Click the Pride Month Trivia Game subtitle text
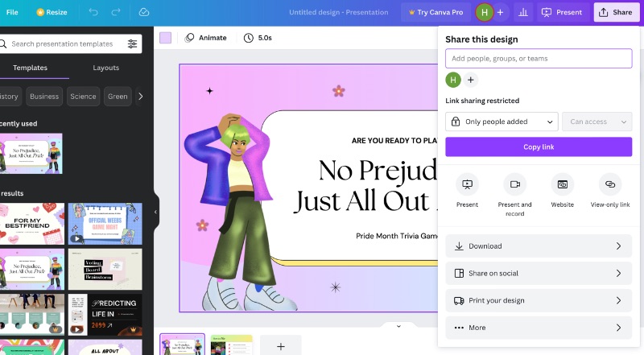 point(397,236)
